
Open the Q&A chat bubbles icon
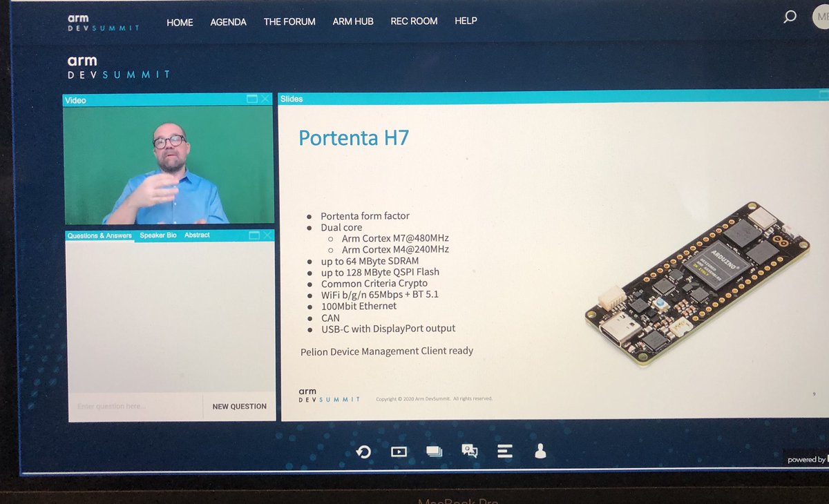point(470,450)
